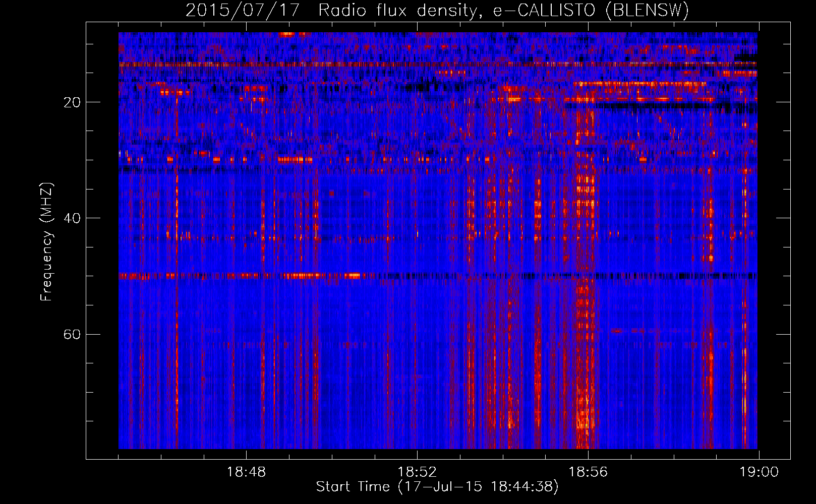
Task: Click the 60 frequency tick label
Action: pyautogui.click(x=72, y=335)
